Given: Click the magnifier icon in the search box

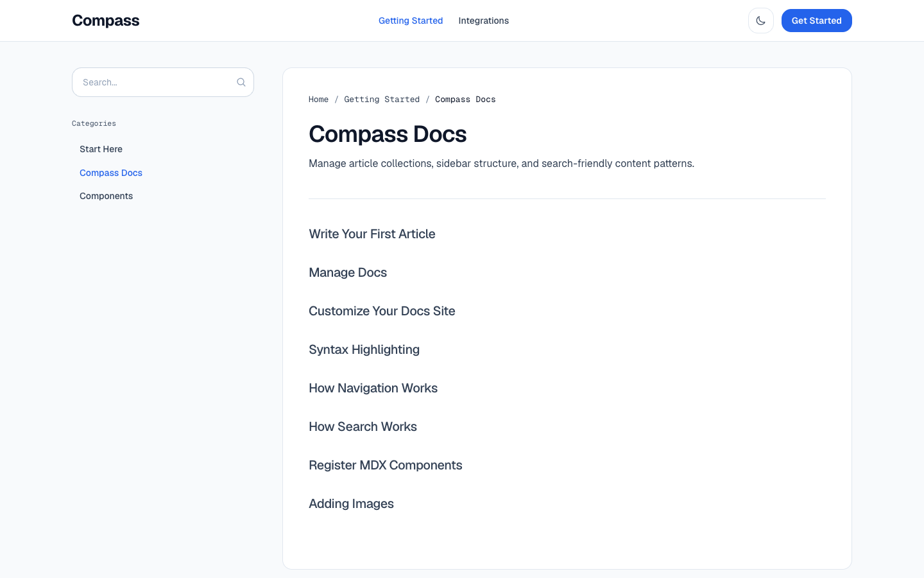Looking at the screenshot, I should [x=241, y=82].
